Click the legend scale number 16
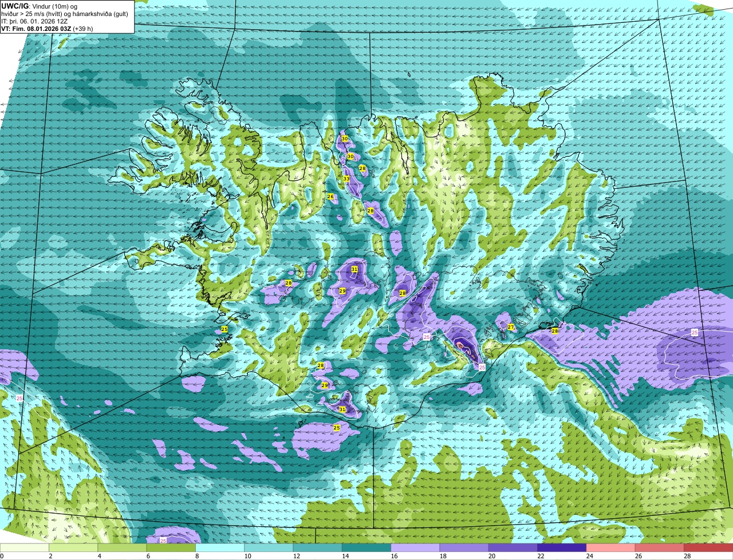 pos(393,556)
